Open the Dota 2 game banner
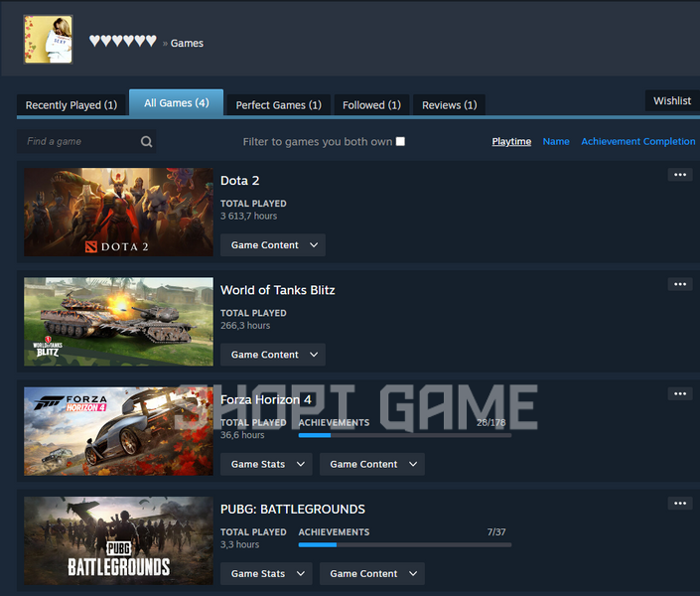 pos(118,212)
